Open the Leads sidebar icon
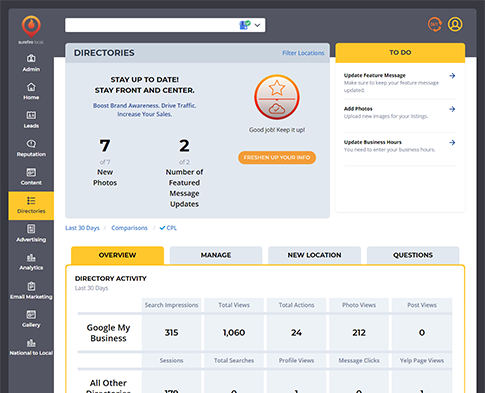The width and height of the screenshot is (485, 393). [x=31, y=115]
